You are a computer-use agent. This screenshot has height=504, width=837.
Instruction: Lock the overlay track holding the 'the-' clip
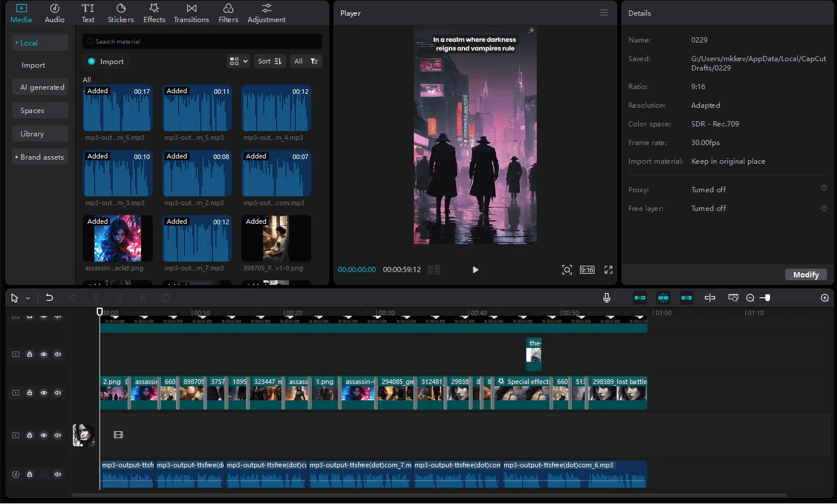pyautogui.click(x=30, y=354)
